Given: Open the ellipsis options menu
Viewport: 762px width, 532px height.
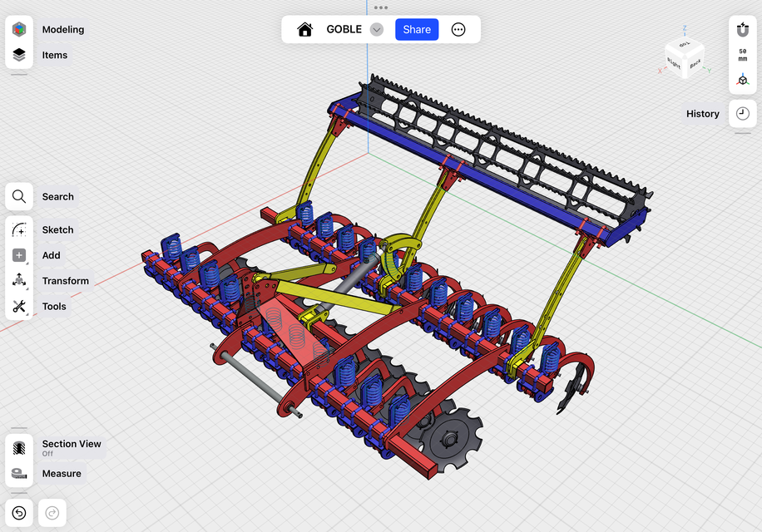Looking at the screenshot, I should (458, 28).
